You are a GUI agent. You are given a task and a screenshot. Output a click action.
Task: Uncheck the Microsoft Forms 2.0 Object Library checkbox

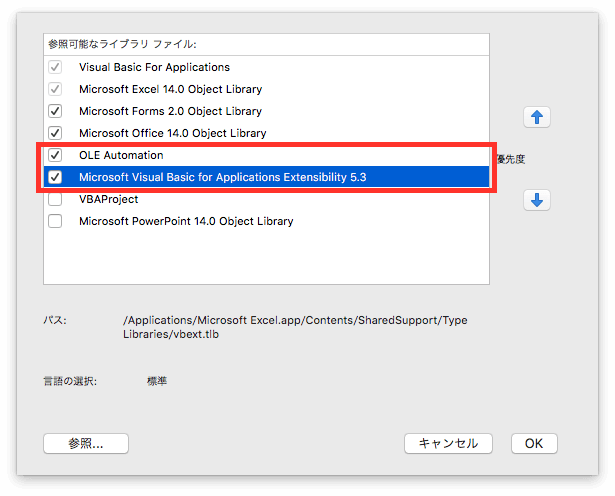(x=55, y=111)
